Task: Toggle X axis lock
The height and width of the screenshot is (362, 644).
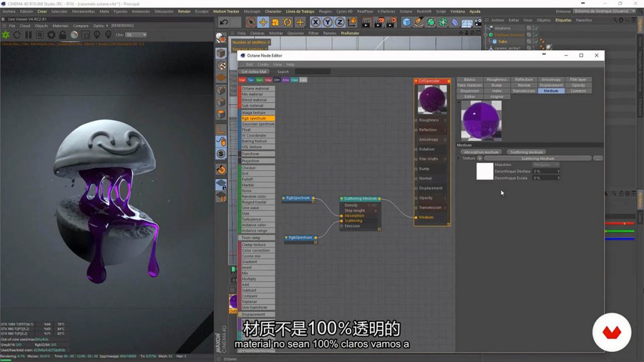Action: coord(316,22)
